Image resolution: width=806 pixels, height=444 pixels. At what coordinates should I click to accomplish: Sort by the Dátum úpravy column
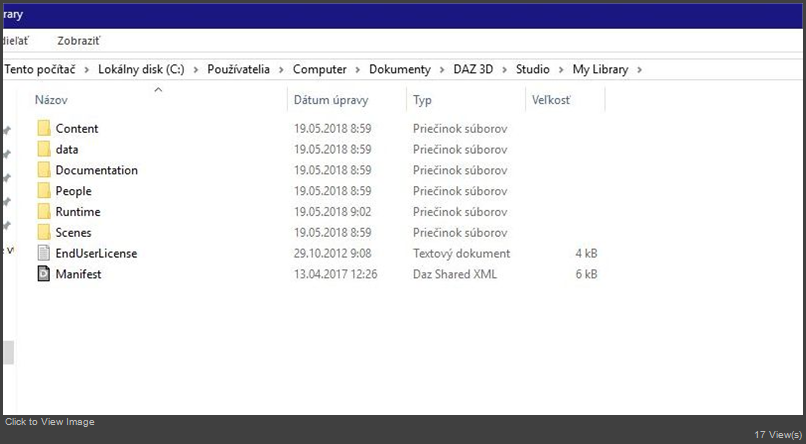tap(331, 100)
